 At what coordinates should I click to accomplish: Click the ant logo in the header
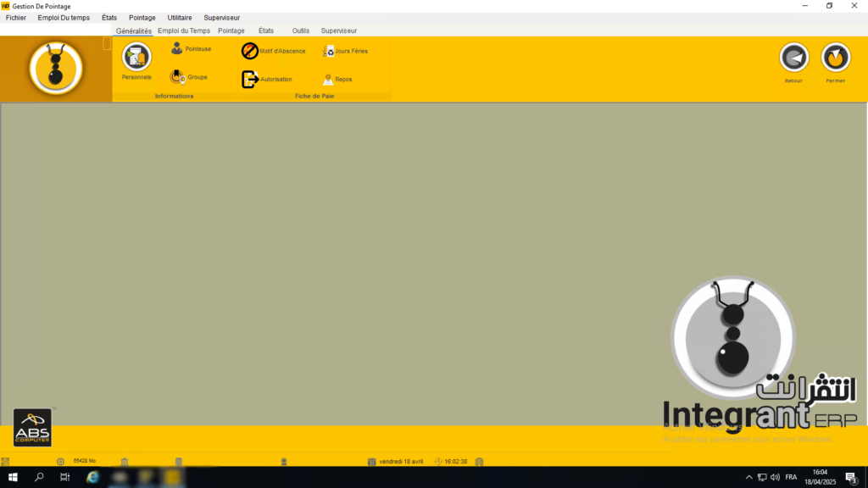[x=56, y=69]
